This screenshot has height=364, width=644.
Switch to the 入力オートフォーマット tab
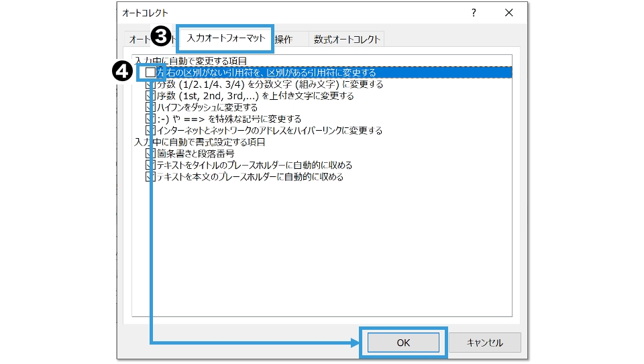225,38
